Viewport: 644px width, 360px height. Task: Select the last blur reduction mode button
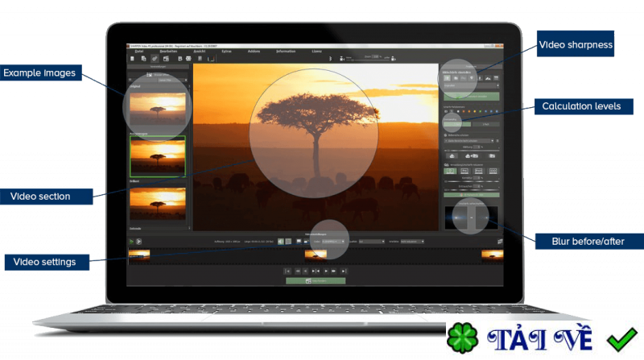click(493, 171)
